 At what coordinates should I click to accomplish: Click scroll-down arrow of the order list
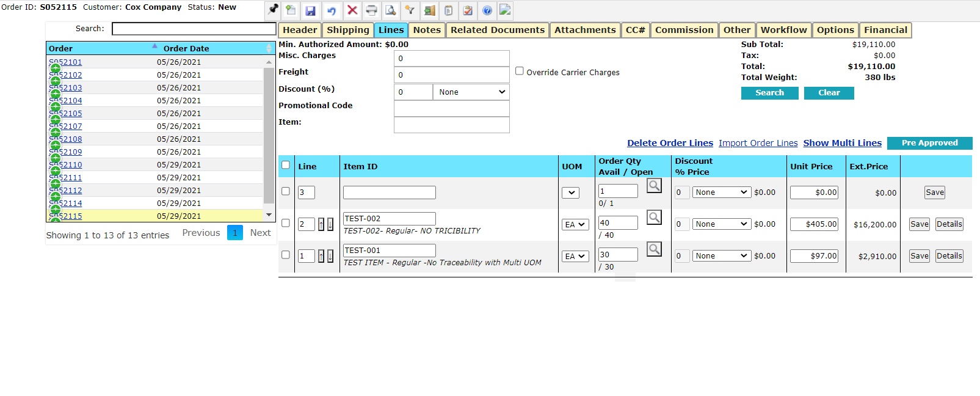coord(269,215)
